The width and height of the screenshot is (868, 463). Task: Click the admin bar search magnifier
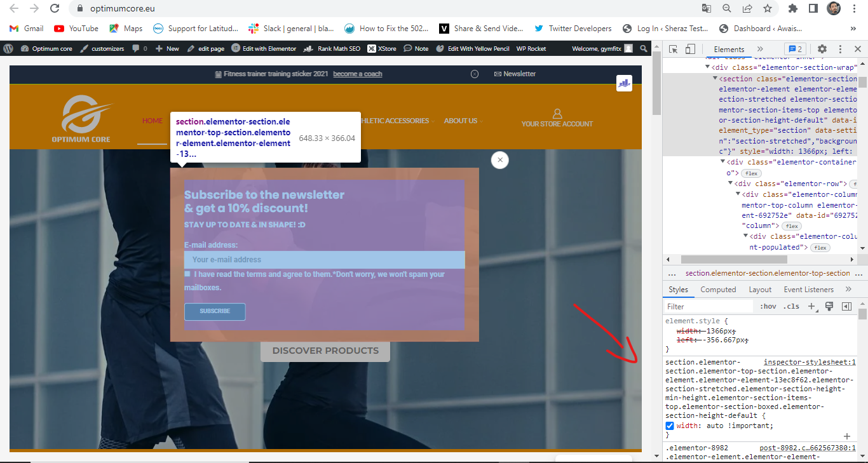pos(644,48)
